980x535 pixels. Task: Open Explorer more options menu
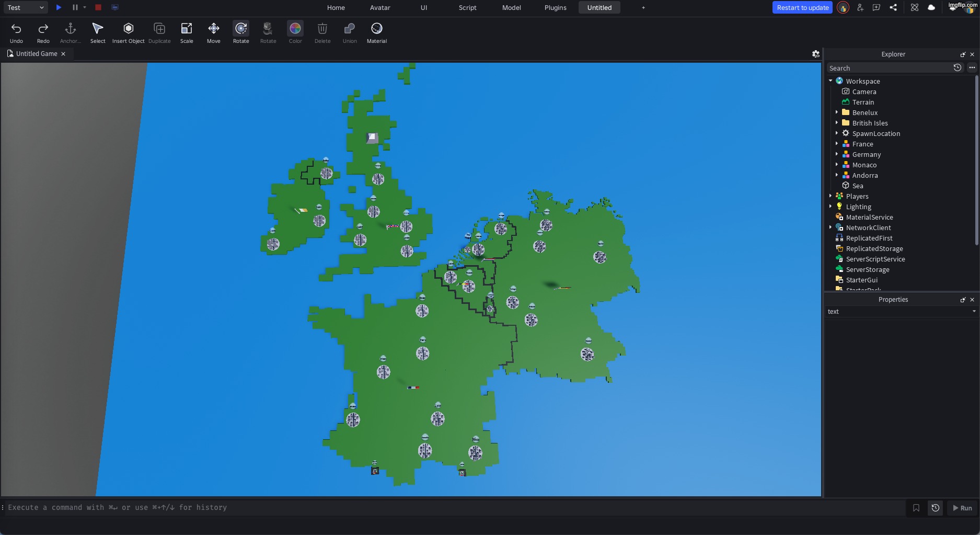tap(972, 67)
